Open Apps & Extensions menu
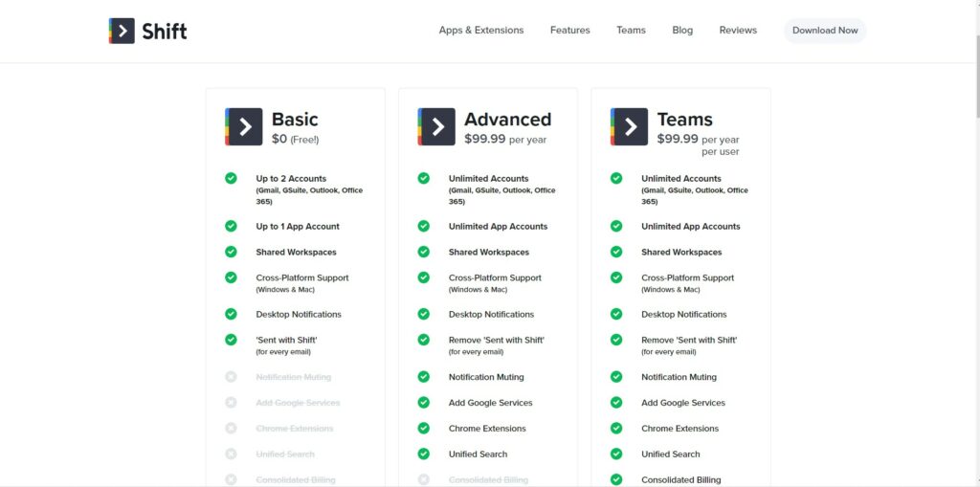 tap(481, 30)
